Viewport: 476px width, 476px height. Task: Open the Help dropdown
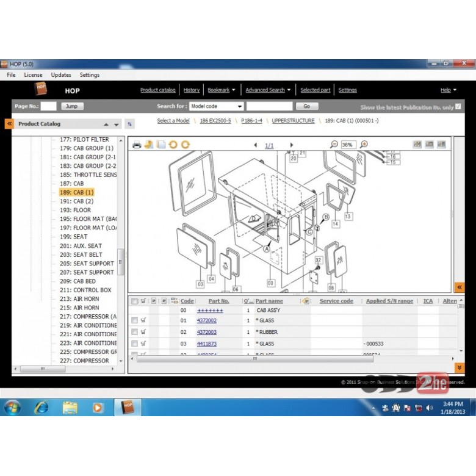[449, 90]
